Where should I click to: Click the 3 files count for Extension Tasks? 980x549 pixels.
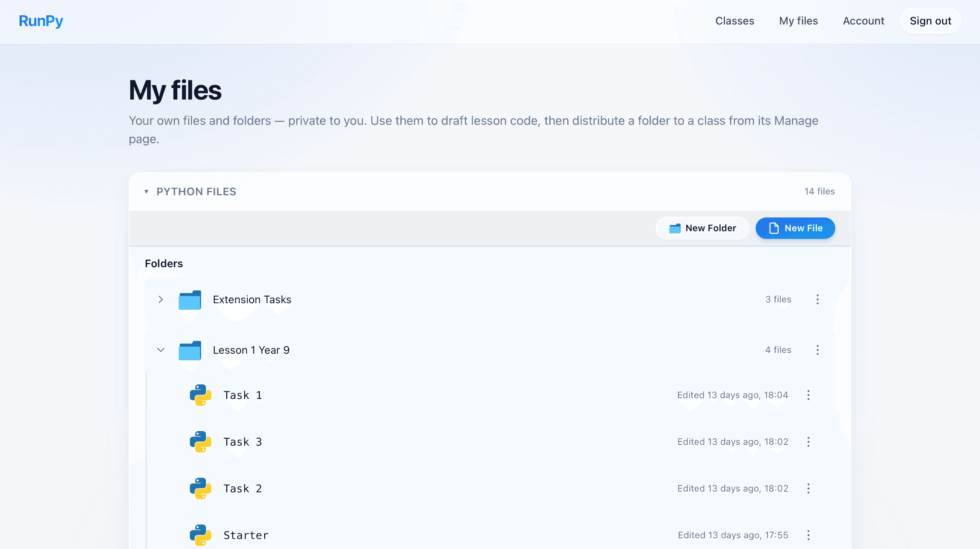coord(778,299)
